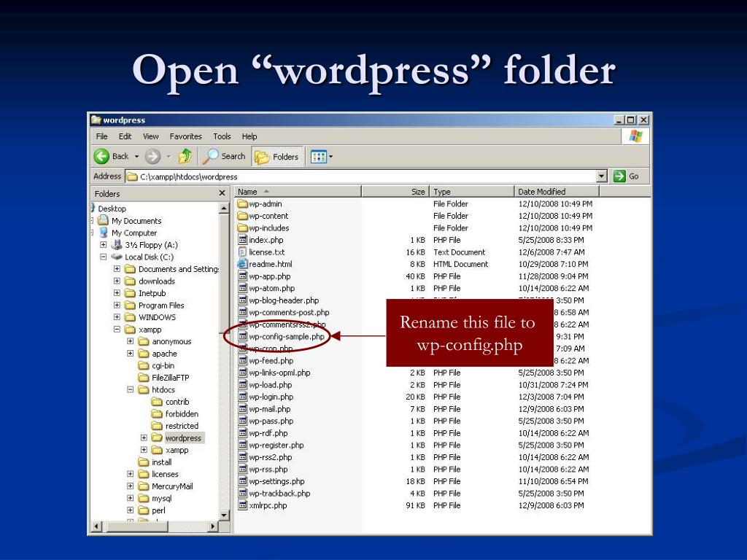Collapse the htdocs tree node
Image resolution: width=747 pixels, height=560 pixels.
[130, 389]
